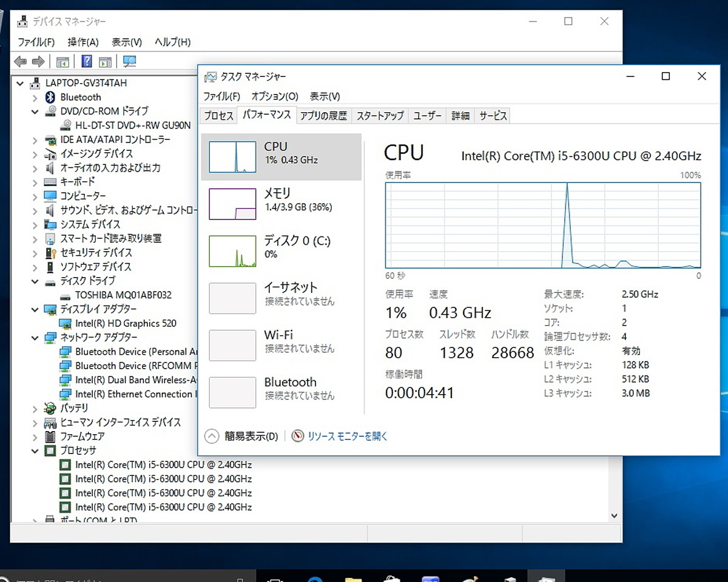Switch to the プロセス tab
This screenshot has width=728, height=582.
coord(218,116)
